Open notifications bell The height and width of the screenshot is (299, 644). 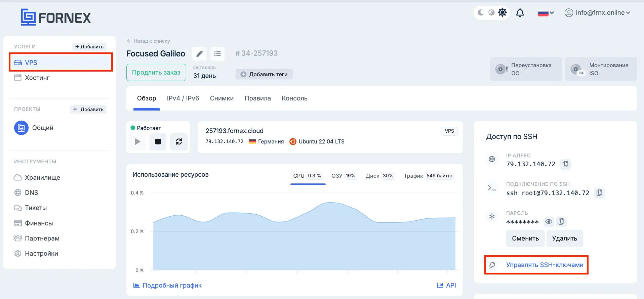pyautogui.click(x=520, y=13)
